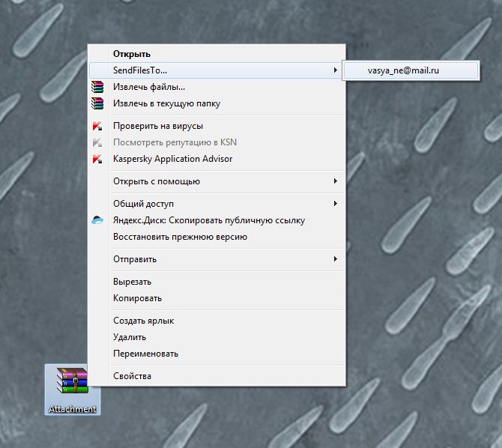Select Создать ярлык

pyautogui.click(x=217, y=321)
